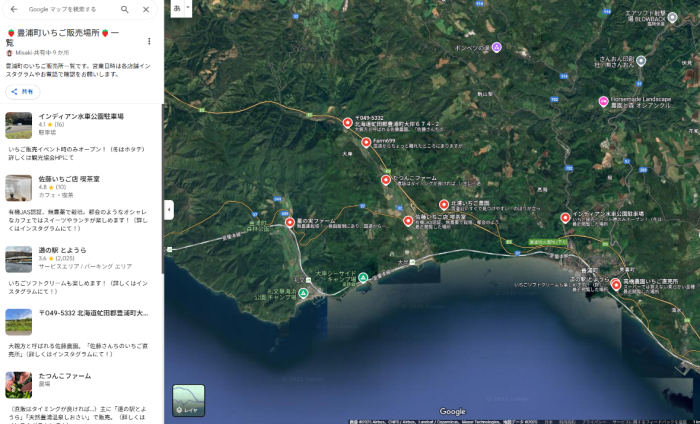Viewport: 700px width, 424px height.
Task: Open the input method dropdown arrow
Action: click(188, 7)
